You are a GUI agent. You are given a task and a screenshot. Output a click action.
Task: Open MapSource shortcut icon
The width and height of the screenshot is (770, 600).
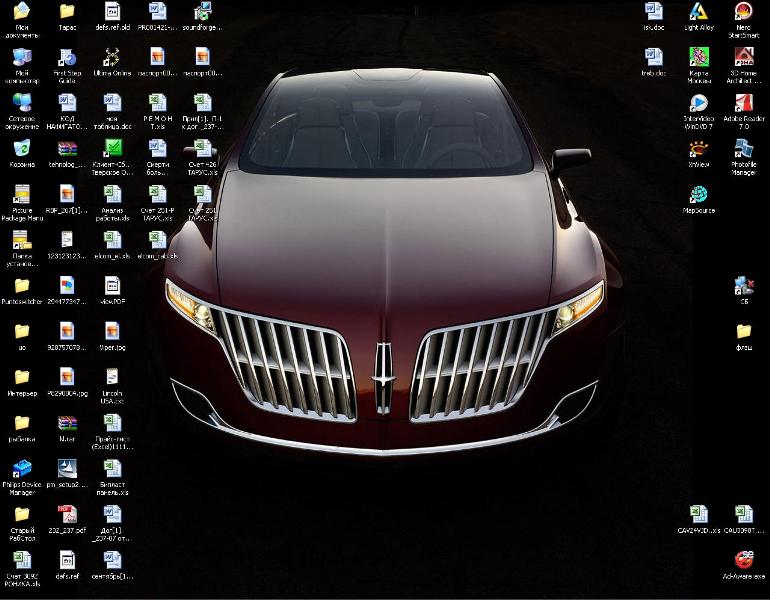(699, 195)
